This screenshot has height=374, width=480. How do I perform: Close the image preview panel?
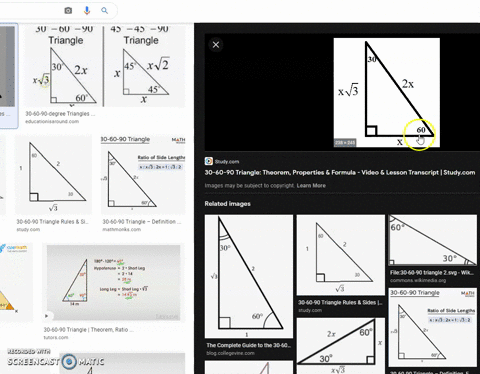[216, 45]
